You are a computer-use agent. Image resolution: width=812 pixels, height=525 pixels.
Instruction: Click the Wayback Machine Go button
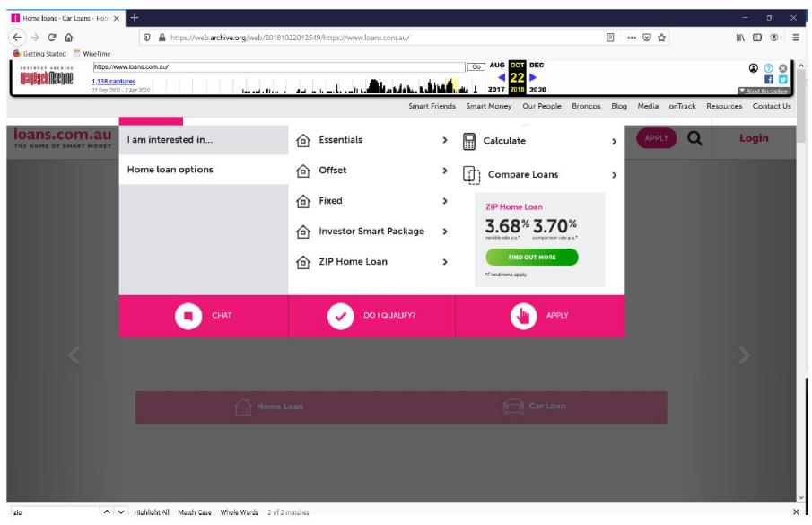tap(476, 66)
